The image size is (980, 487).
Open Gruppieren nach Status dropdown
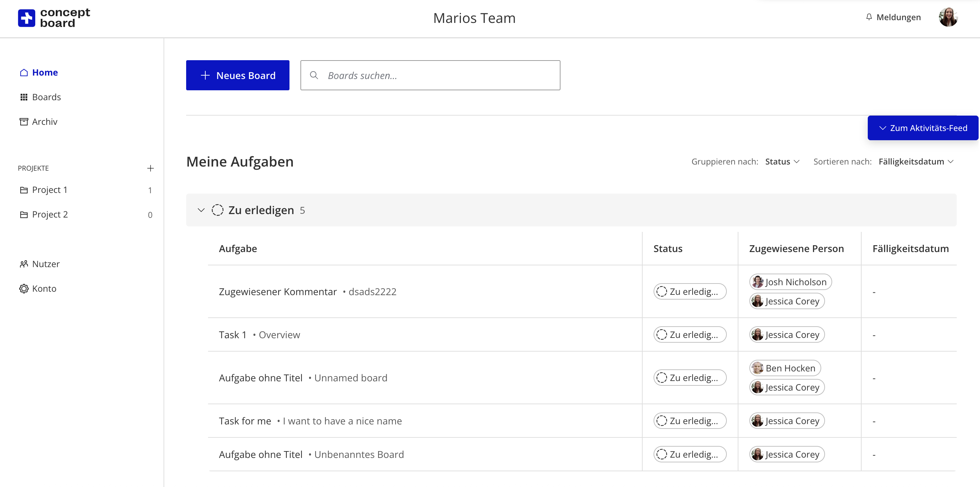pyautogui.click(x=782, y=161)
